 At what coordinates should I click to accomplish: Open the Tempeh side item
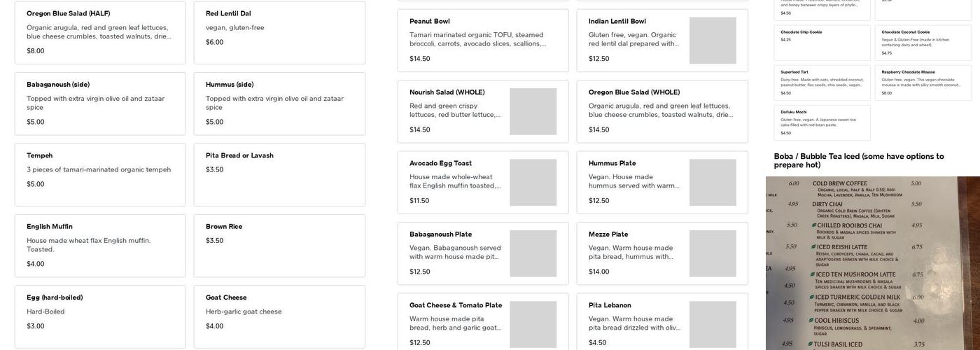point(100,174)
